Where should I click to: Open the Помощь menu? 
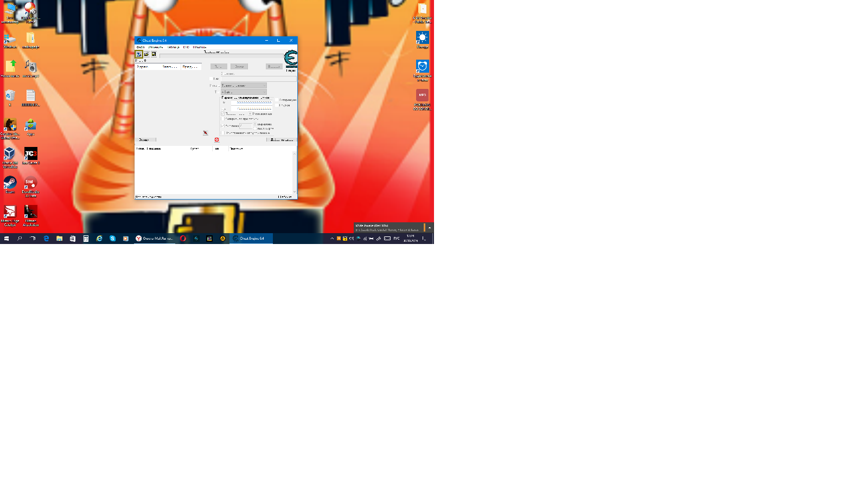200,47
